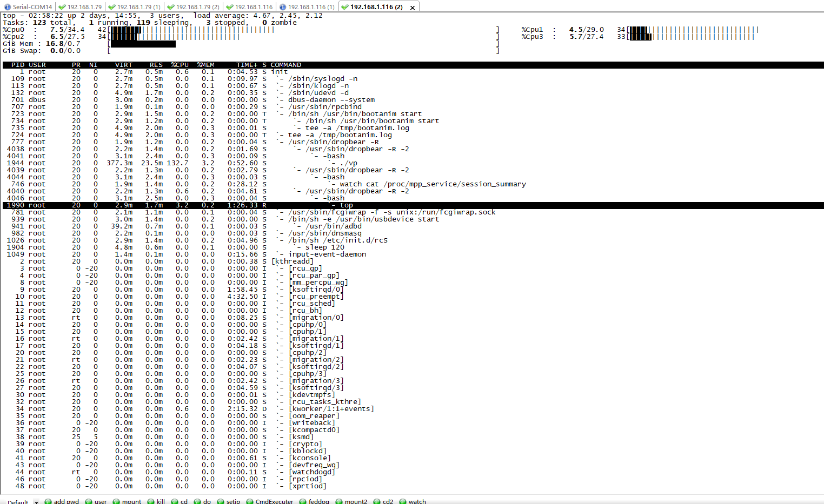Click the [oom_reaper] thread line
This screenshot has width=824, height=504.
[413, 416]
